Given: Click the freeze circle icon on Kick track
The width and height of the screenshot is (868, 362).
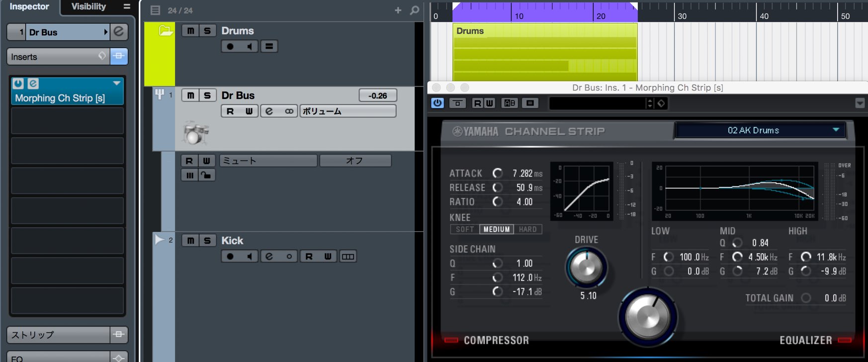Looking at the screenshot, I should point(289,256).
